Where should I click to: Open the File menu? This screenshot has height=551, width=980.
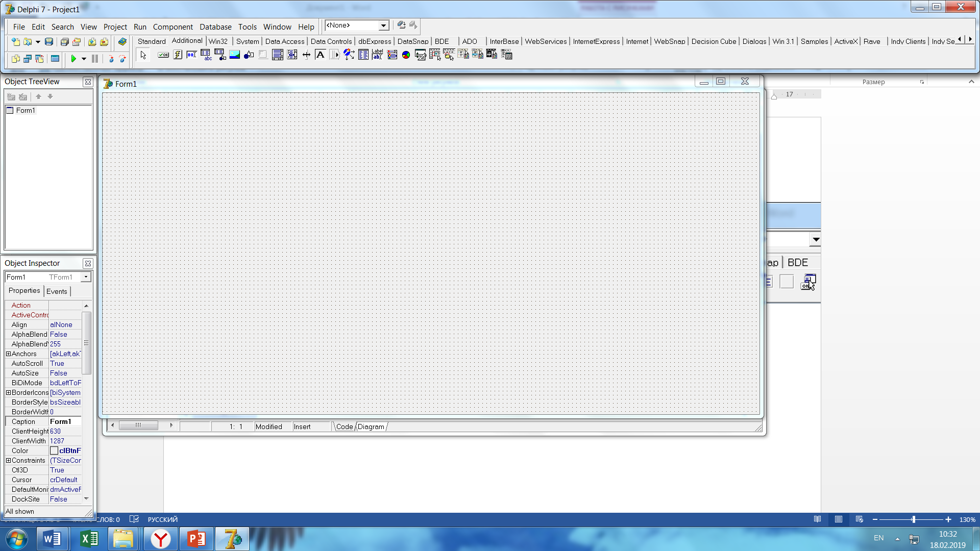tap(19, 27)
